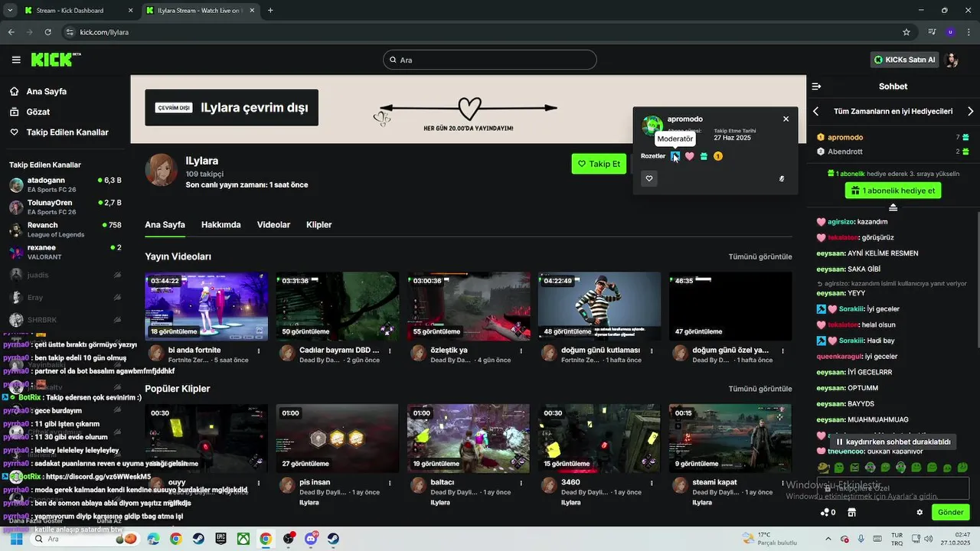Open followed channel Revanch

[x=65, y=230]
